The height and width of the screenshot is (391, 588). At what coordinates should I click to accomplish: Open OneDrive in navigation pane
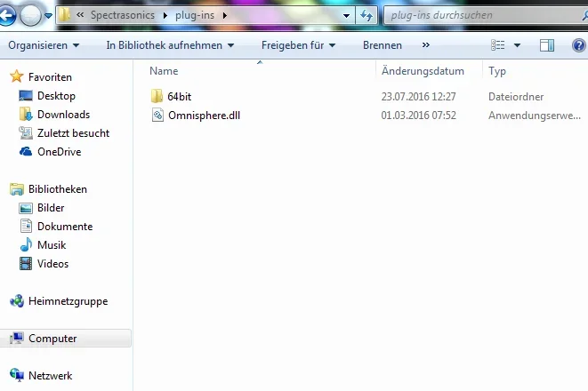click(x=60, y=152)
